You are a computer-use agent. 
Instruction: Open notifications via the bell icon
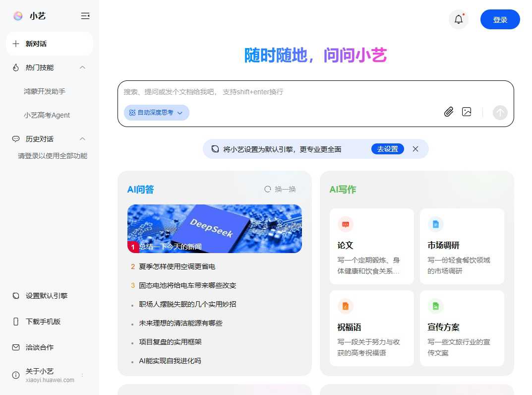click(x=458, y=19)
